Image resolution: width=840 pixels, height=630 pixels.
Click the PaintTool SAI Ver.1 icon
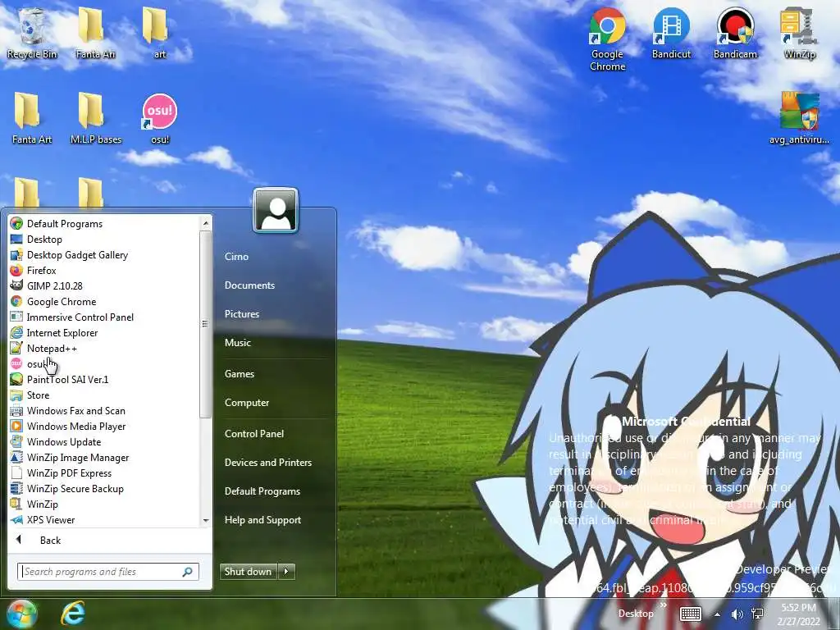[x=16, y=379]
